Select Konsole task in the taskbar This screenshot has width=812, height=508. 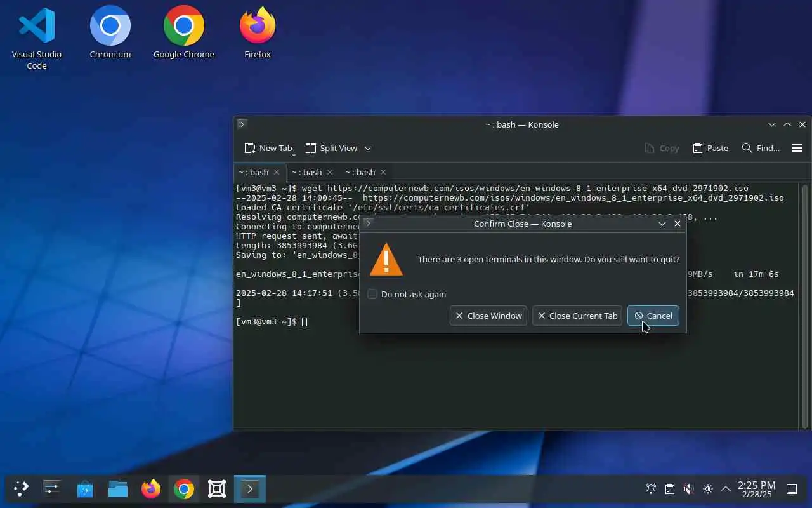point(250,489)
